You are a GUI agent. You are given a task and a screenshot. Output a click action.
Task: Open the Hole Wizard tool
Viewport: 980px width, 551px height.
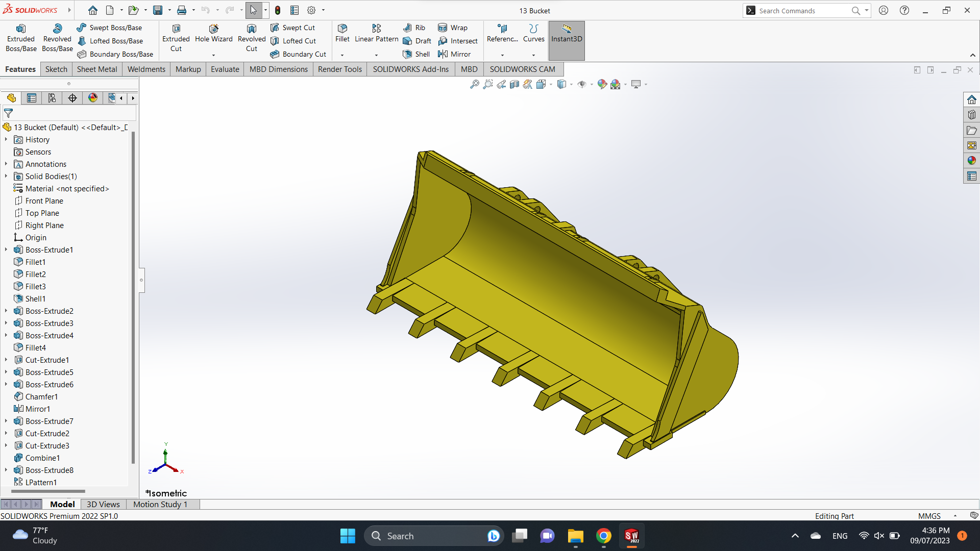coord(213,33)
